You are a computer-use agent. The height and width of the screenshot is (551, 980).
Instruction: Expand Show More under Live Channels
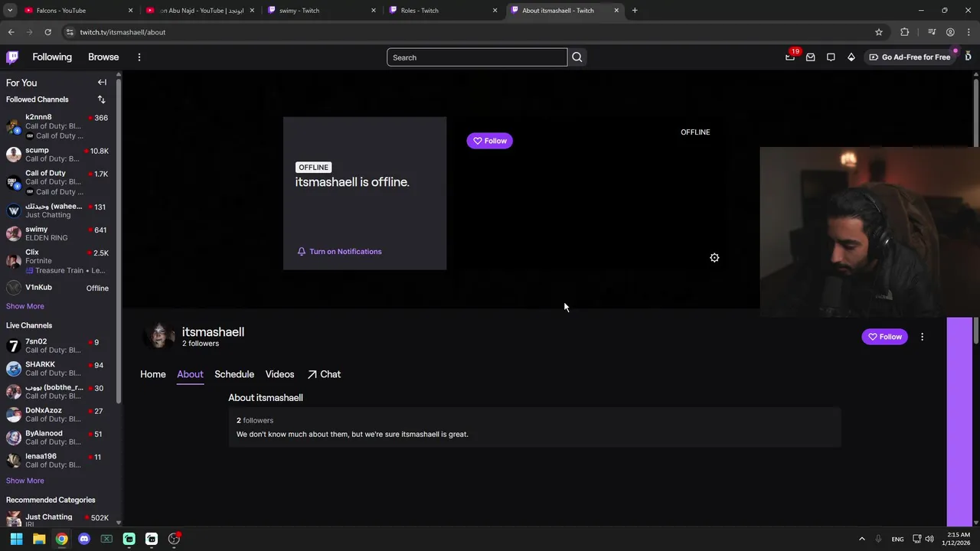(x=25, y=481)
